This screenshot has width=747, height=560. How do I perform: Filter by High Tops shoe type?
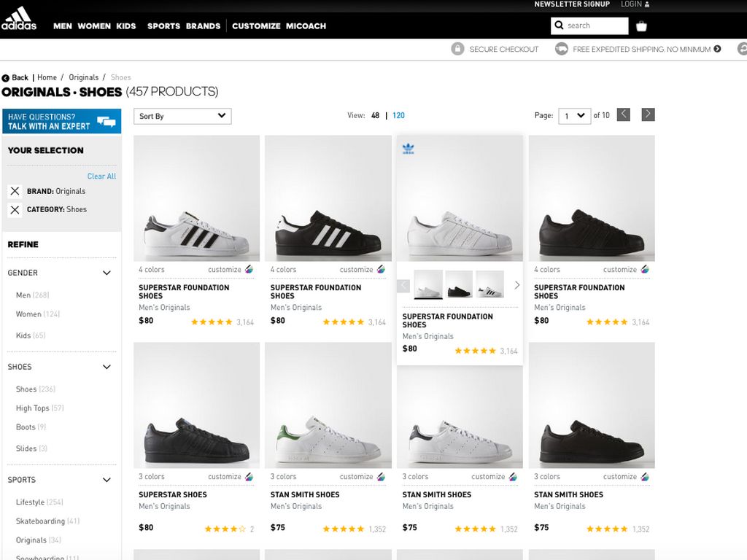33,408
